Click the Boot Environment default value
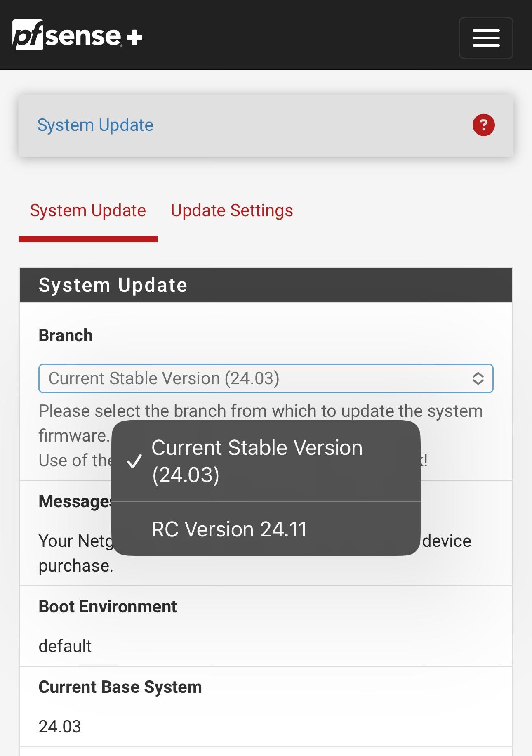This screenshot has width=532, height=756. pyautogui.click(x=65, y=646)
